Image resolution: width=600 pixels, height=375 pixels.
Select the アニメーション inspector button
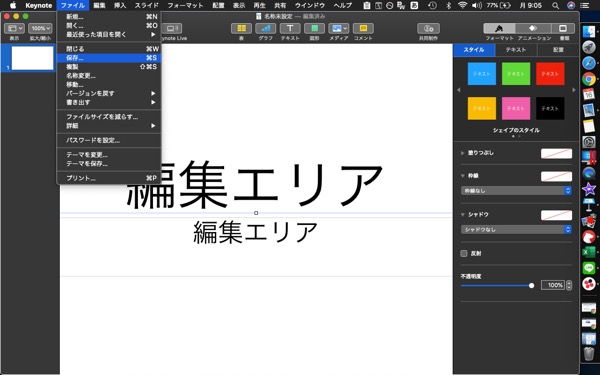click(x=533, y=28)
